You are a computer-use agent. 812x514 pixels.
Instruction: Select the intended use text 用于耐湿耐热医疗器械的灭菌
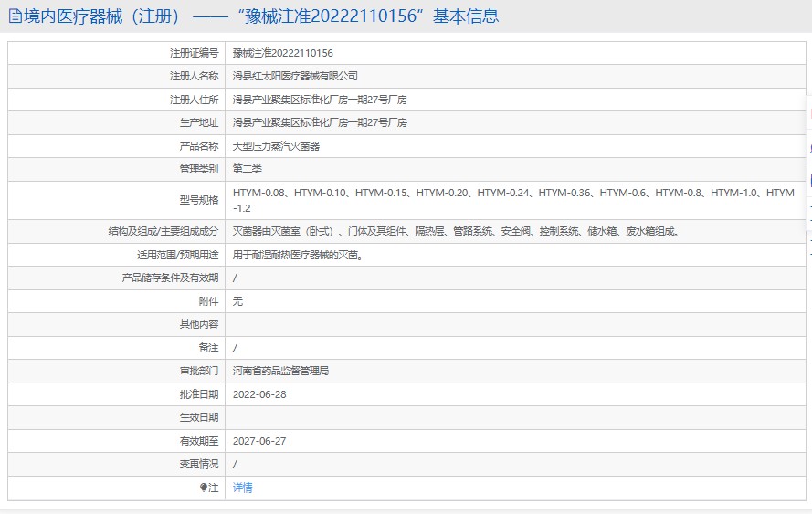(x=298, y=255)
